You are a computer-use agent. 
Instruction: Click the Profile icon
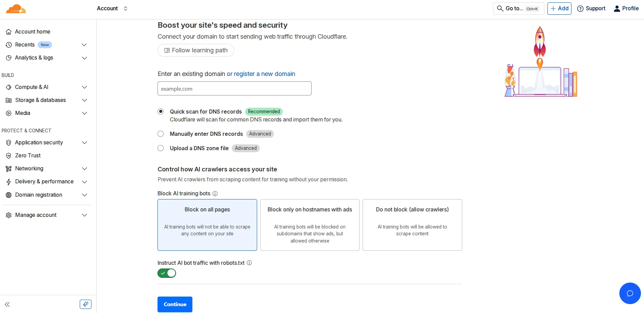tap(617, 9)
